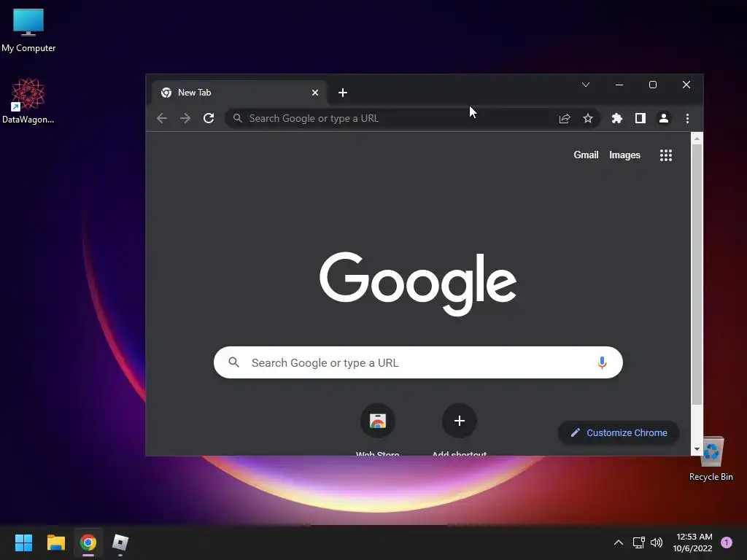Click the Chrome taskbar icon

pyautogui.click(x=88, y=542)
